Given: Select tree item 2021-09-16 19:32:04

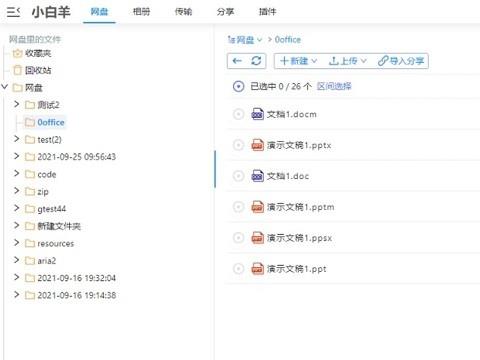Looking at the screenshot, I should coord(77,278).
